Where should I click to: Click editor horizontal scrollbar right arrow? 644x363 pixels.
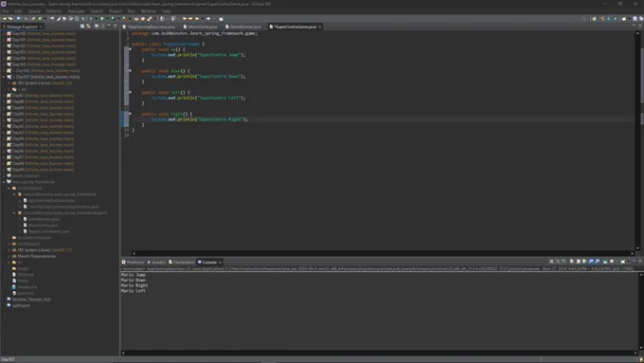[x=632, y=254]
